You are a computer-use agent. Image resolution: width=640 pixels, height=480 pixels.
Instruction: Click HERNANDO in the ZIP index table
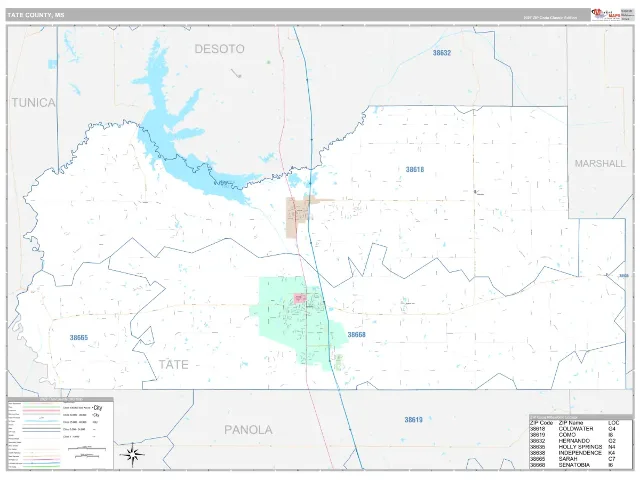[x=574, y=441]
